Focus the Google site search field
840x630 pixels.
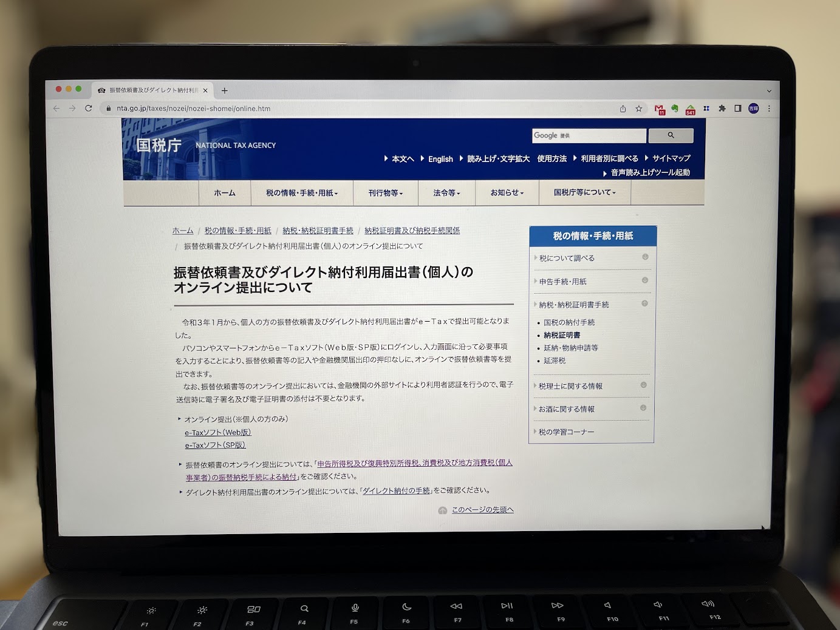(x=589, y=135)
